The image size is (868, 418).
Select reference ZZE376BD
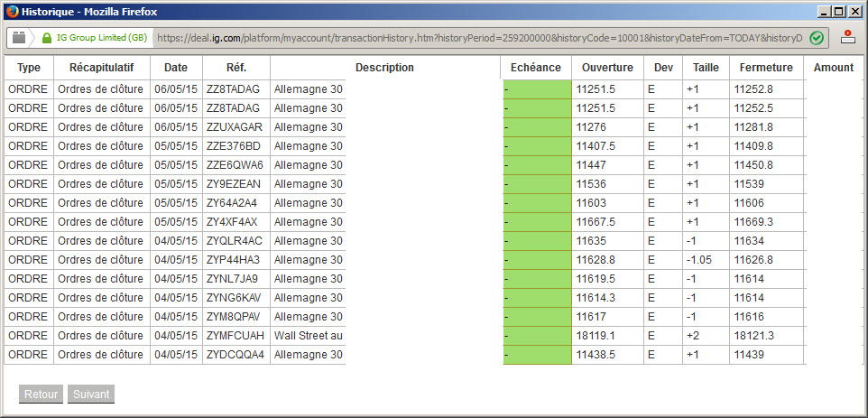(233, 146)
